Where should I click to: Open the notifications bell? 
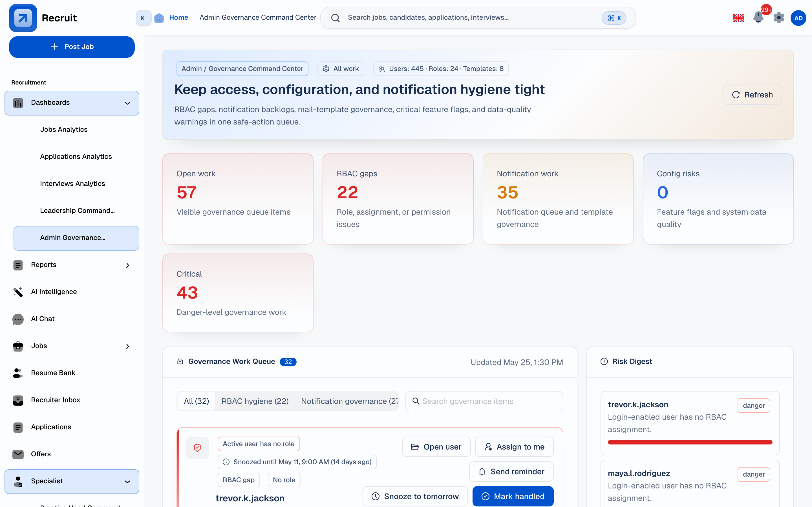click(x=758, y=17)
